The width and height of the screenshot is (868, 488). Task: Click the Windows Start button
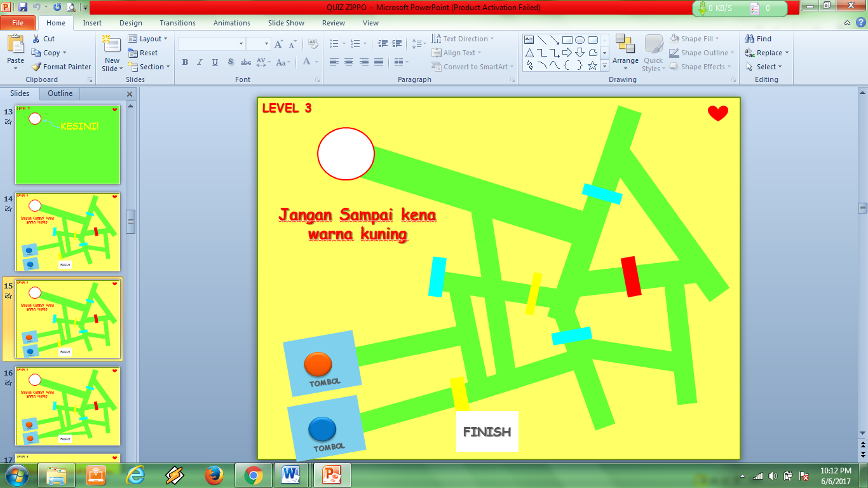point(17,475)
